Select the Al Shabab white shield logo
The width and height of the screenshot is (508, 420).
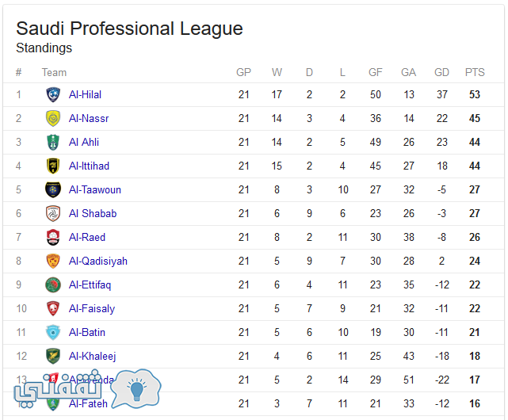tap(53, 213)
